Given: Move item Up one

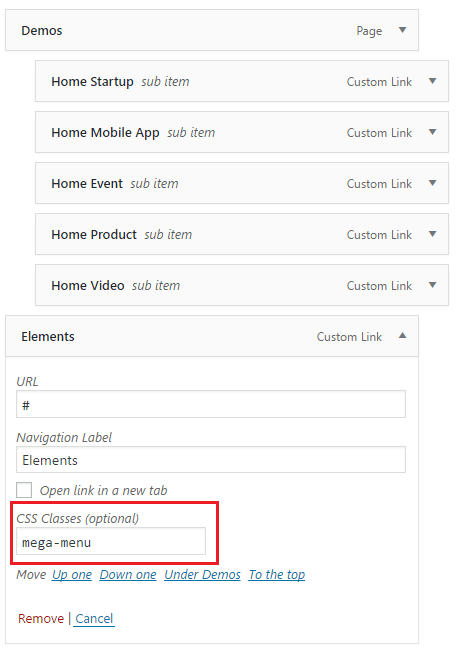Looking at the screenshot, I should [72, 575].
